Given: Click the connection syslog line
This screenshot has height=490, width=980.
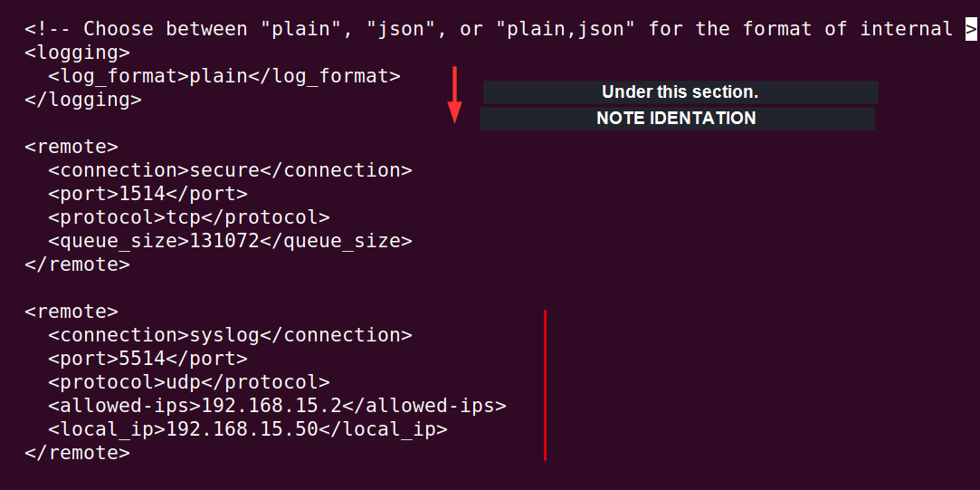Looking at the screenshot, I should [x=230, y=335].
